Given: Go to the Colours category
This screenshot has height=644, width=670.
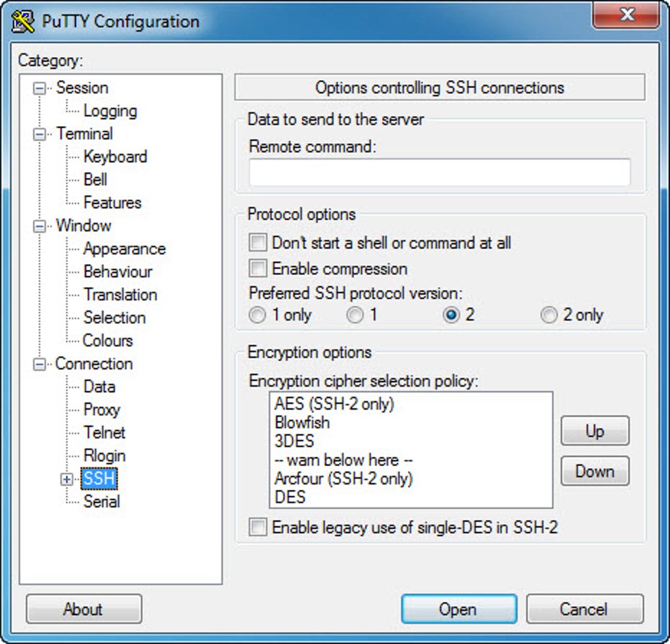Looking at the screenshot, I should (x=108, y=340).
